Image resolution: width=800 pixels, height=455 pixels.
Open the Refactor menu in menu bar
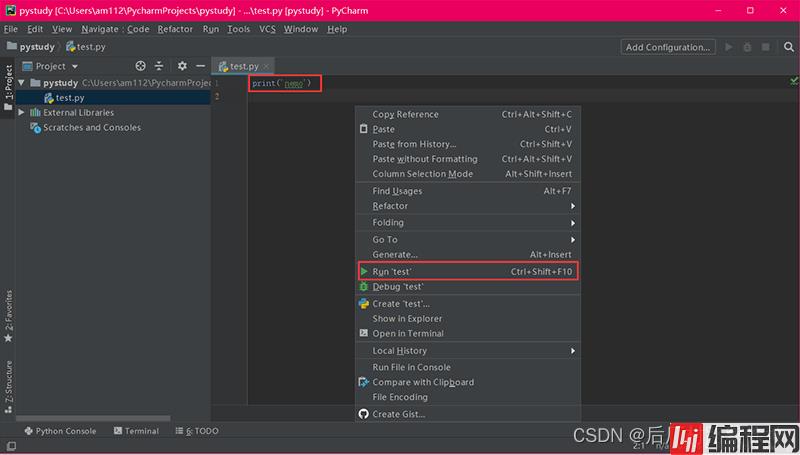point(175,29)
